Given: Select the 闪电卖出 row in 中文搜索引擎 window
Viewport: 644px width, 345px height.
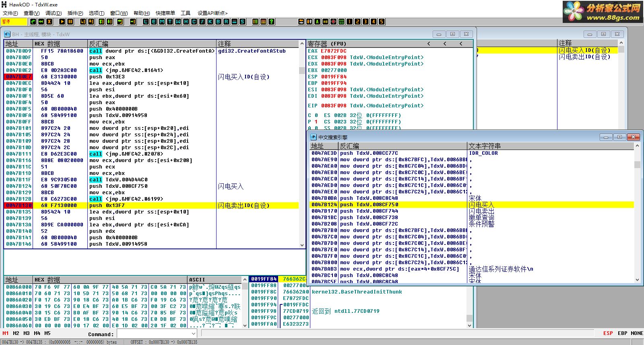Looking at the screenshot, I should 472,211.
